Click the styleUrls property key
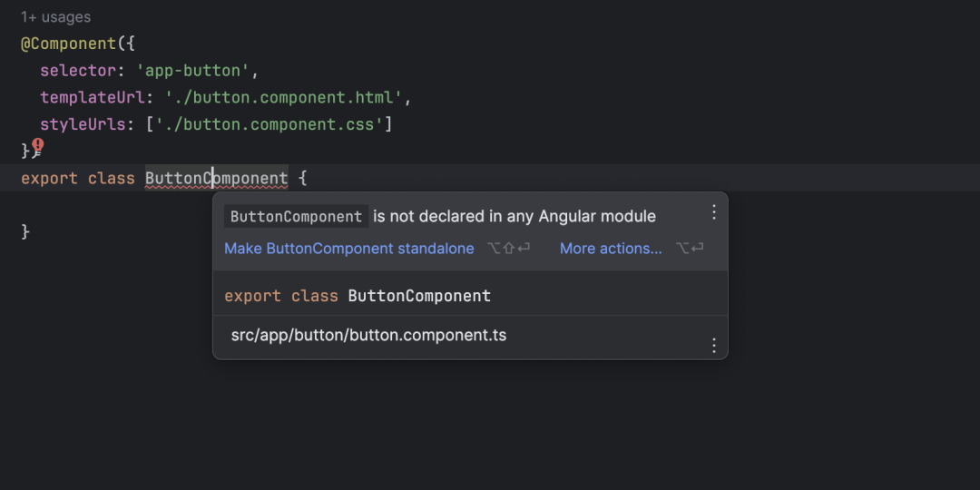 (83, 124)
